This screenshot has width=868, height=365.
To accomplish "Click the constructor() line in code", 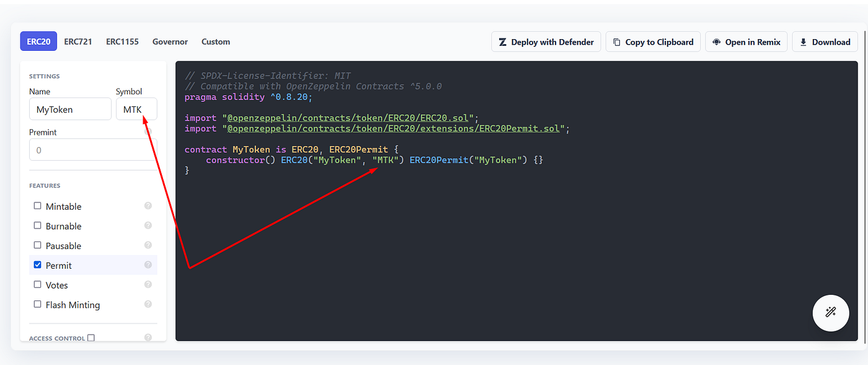I will point(374,160).
